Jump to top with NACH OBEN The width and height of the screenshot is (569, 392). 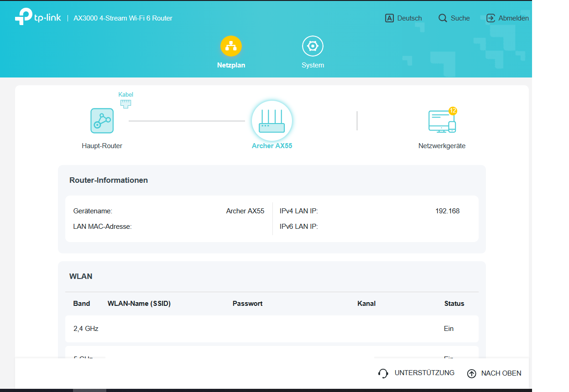coord(501,373)
